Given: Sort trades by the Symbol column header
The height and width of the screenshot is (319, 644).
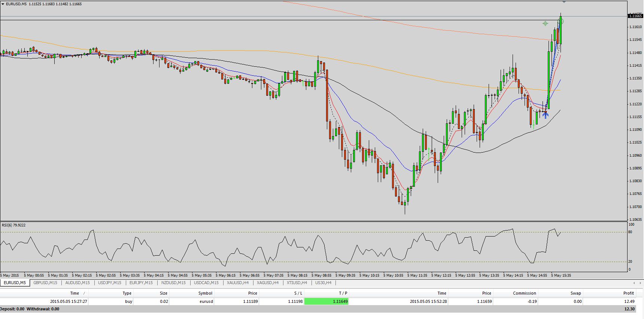Looking at the screenshot, I should coord(205,293).
